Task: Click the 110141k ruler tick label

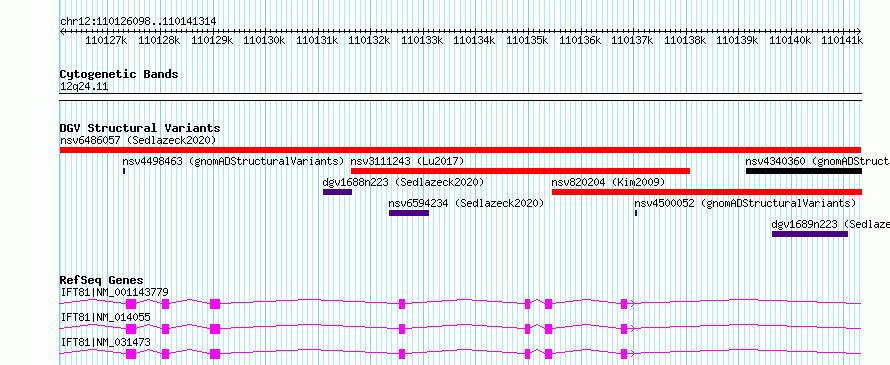Action: click(x=843, y=41)
